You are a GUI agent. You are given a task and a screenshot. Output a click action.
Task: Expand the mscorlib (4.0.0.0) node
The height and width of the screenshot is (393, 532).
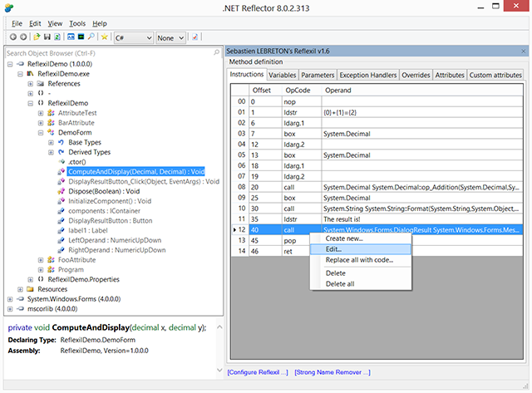point(10,309)
